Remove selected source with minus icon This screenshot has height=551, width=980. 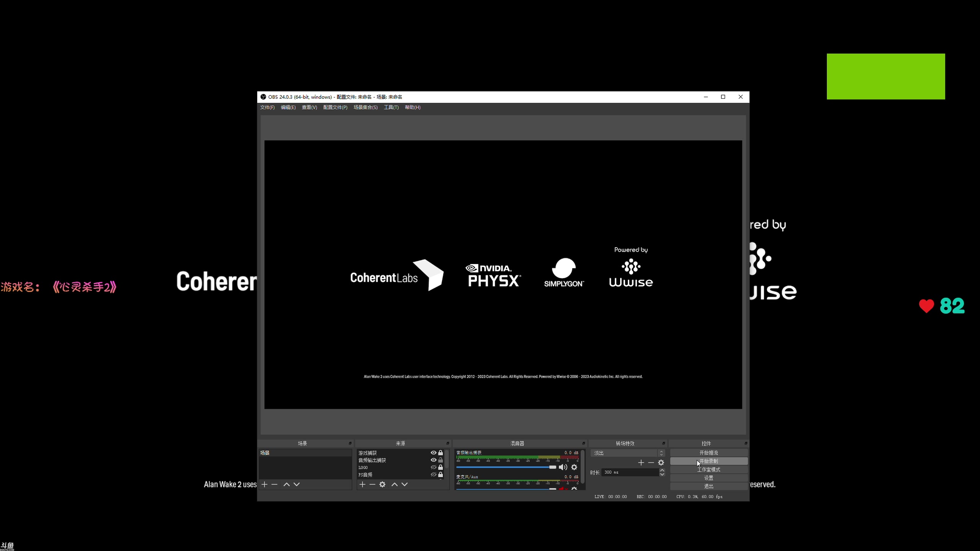(x=372, y=484)
